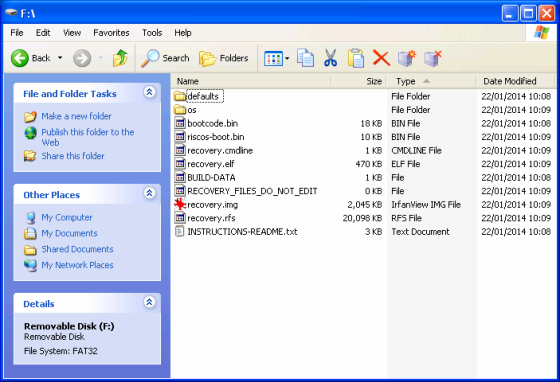The width and height of the screenshot is (560, 382).
Task: Open the Search pane
Action: [x=165, y=58]
